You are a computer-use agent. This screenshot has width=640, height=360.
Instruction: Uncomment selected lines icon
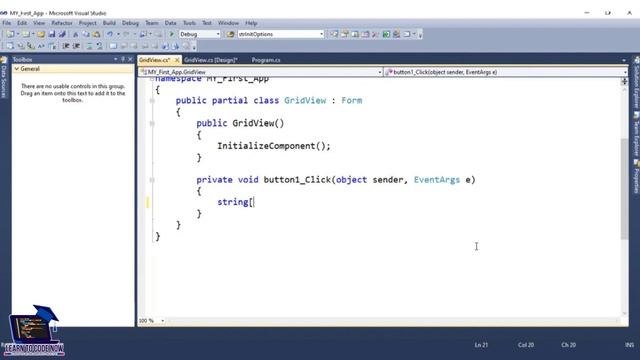tap(100, 46)
